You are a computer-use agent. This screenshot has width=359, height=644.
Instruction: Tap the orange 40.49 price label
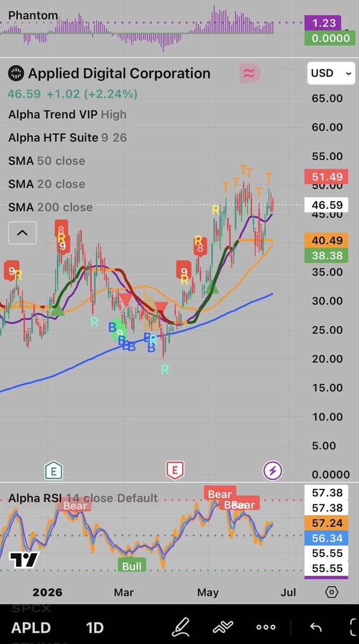327,240
